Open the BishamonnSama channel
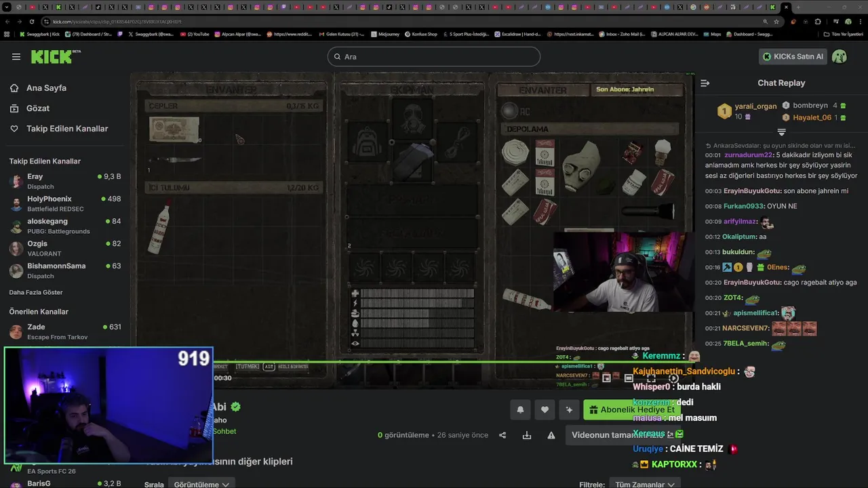 click(65, 270)
